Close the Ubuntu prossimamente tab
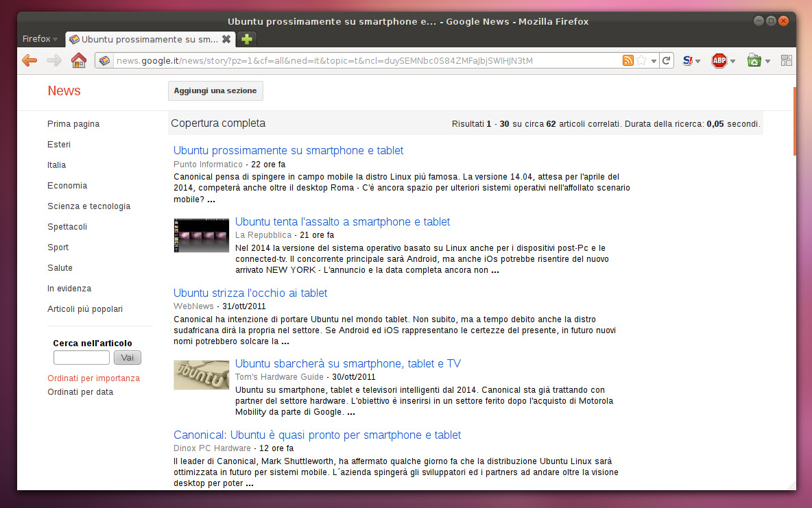The height and width of the screenshot is (508, 812). (226, 39)
